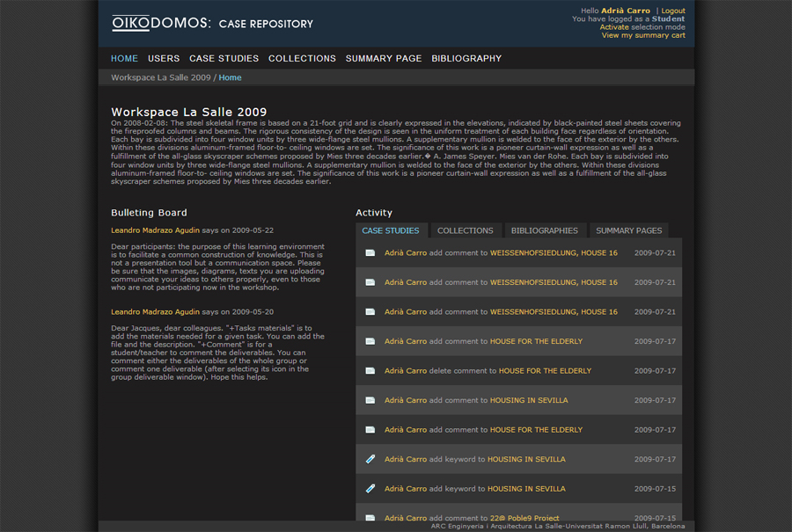
Task: Open the Bibliographies activity tab
Action: click(x=544, y=230)
